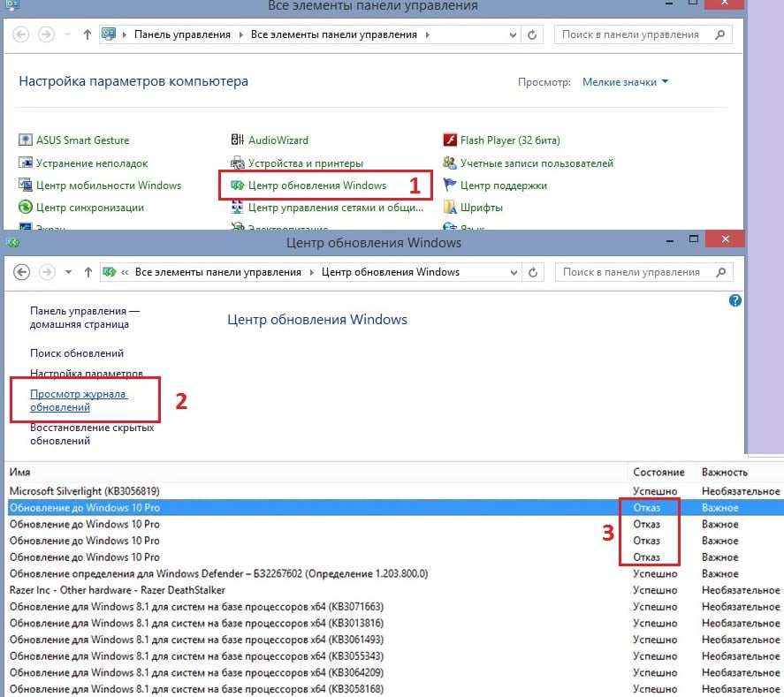
Task: Open recent locations dropdown in top Control Panel window
Action: 67,34
